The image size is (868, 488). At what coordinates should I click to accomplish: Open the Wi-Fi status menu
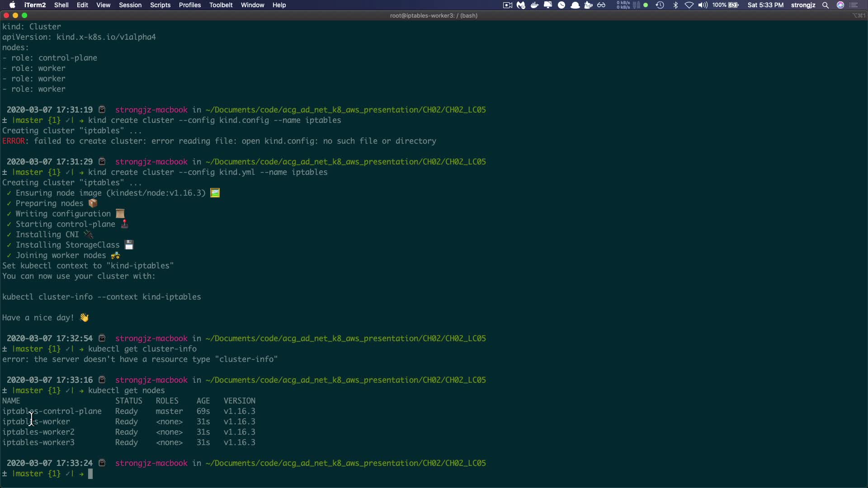689,5
